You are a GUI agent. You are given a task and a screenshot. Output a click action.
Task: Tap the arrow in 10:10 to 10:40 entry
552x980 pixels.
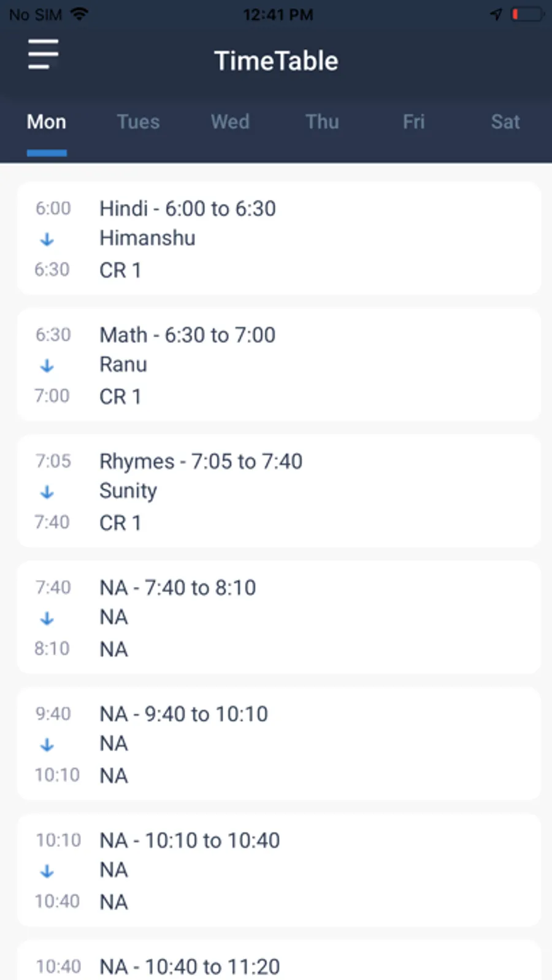coord(47,871)
